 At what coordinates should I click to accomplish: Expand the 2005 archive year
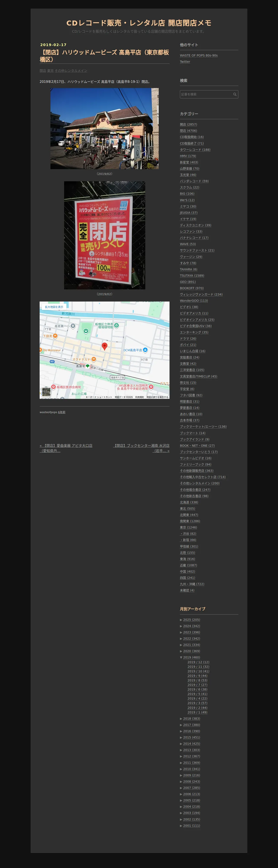click(x=181, y=800)
